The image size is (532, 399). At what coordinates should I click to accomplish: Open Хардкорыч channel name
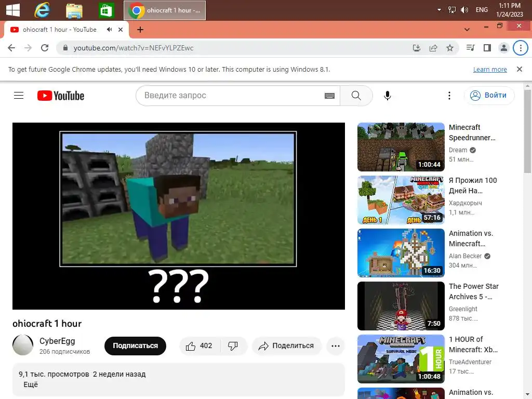tap(465, 203)
